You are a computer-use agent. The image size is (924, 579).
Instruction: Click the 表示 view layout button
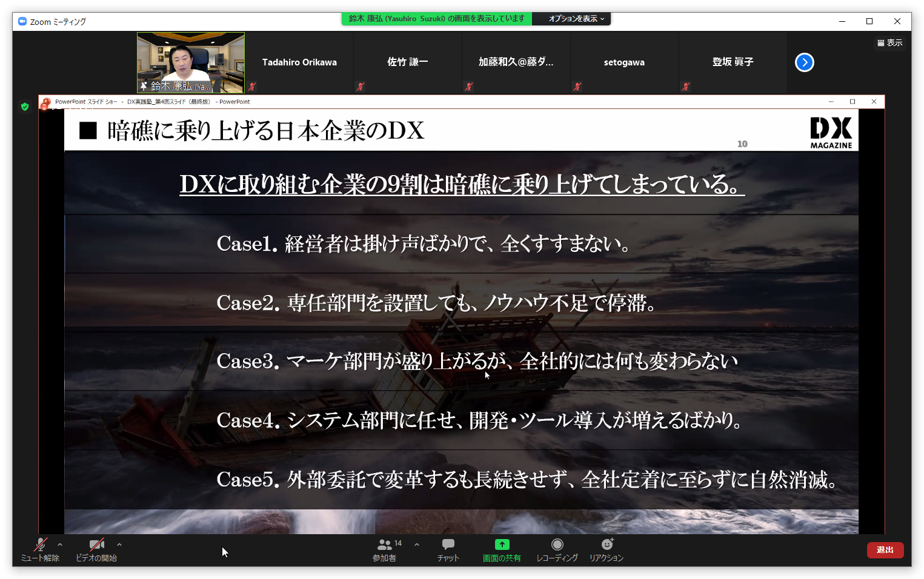coord(889,43)
